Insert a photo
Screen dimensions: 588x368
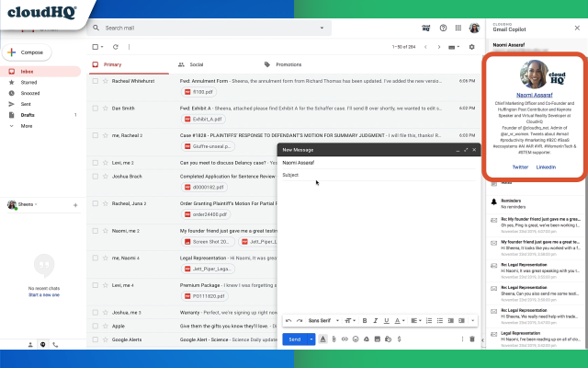pos(378,339)
